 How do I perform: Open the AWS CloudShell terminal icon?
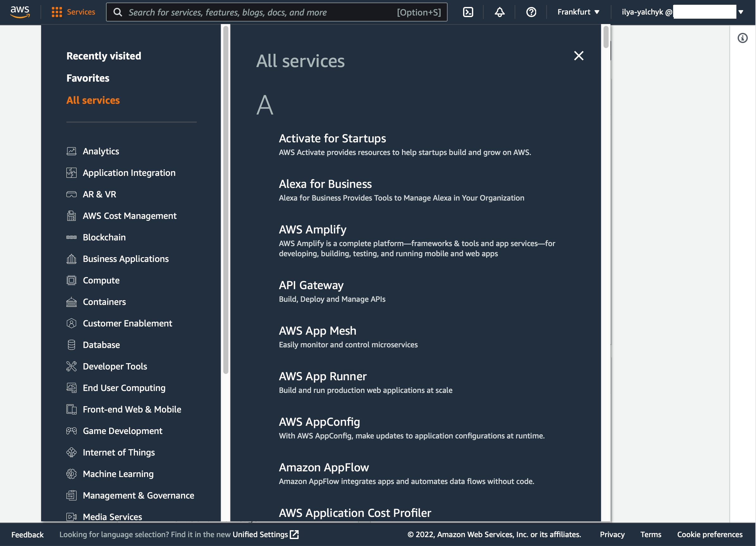[468, 12]
